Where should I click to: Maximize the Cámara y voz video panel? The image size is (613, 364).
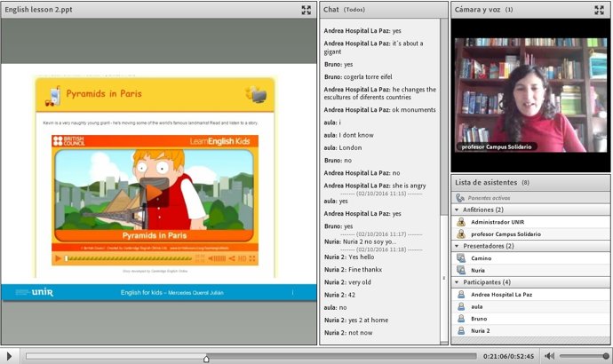click(x=599, y=10)
